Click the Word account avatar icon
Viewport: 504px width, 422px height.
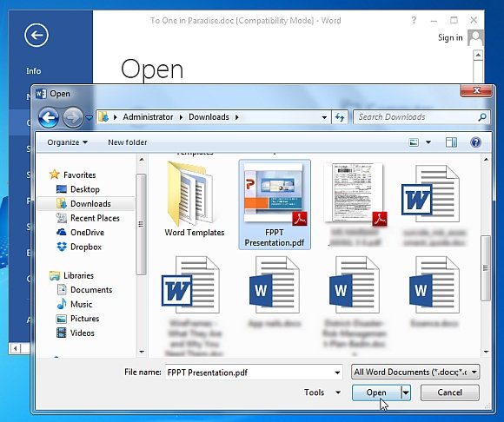pos(475,38)
